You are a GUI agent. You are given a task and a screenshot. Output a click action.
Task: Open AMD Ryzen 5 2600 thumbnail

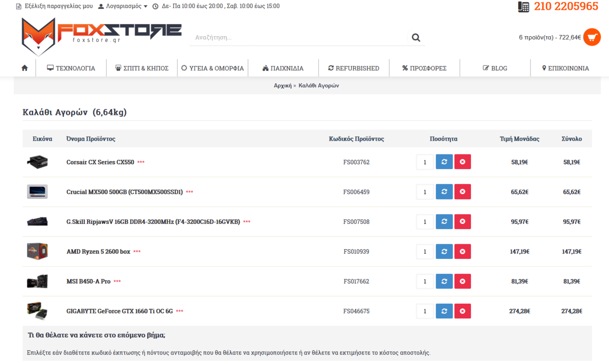tap(37, 251)
